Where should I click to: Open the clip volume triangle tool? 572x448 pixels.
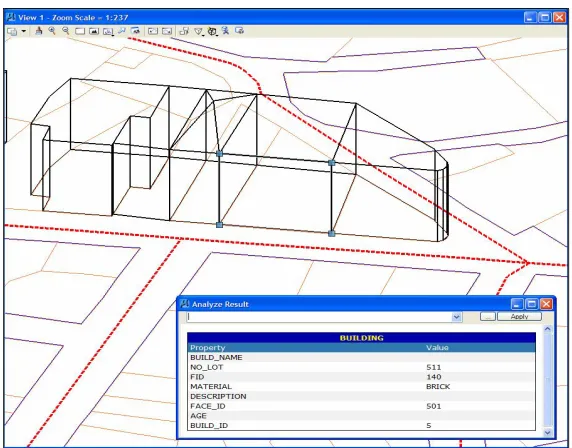[x=198, y=32]
